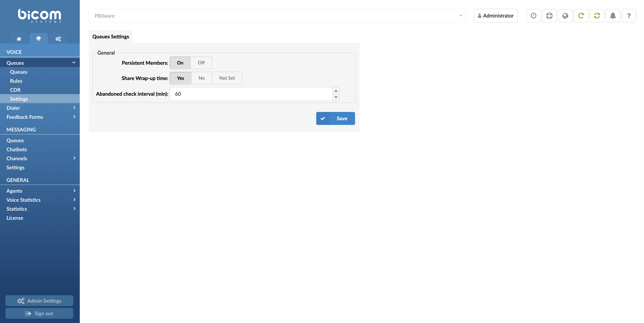Image resolution: width=644 pixels, height=323 pixels.
Task: Click the Queues Settings tab
Action: click(x=111, y=37)
